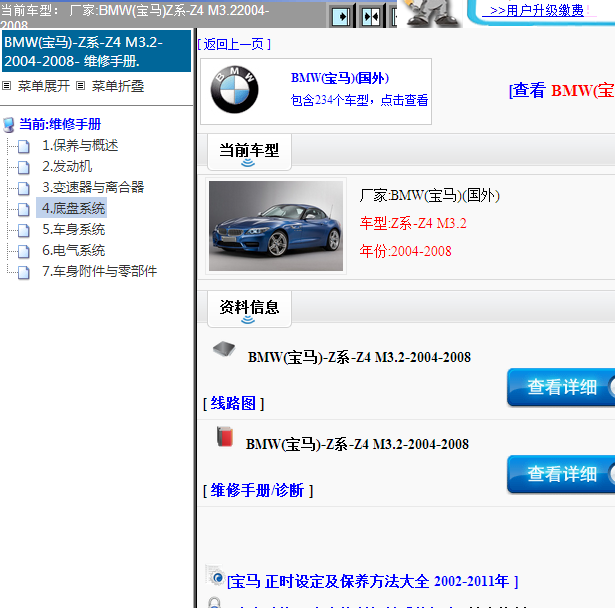Click the gear document icon beside 宝马 正时设定
Image resolution: width=615 pixels, height=608 pixels.
[x=215, y=576]
